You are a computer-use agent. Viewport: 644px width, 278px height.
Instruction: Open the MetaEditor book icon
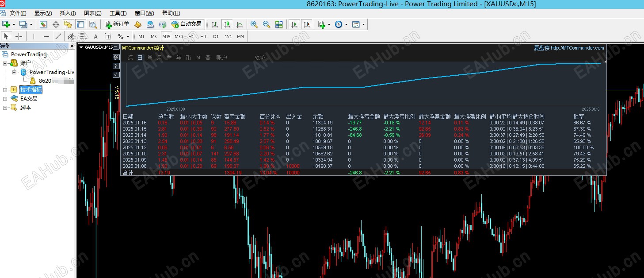point(138,24)
